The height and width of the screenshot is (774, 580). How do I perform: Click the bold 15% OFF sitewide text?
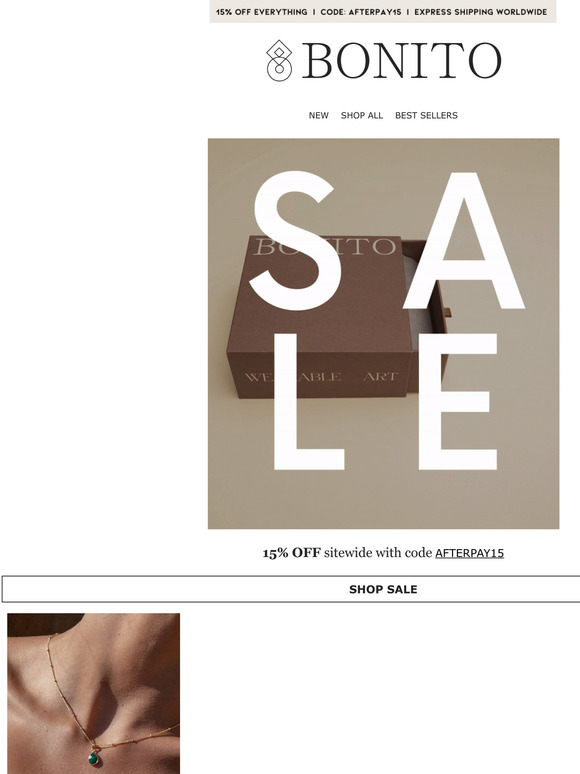[292, 553]
